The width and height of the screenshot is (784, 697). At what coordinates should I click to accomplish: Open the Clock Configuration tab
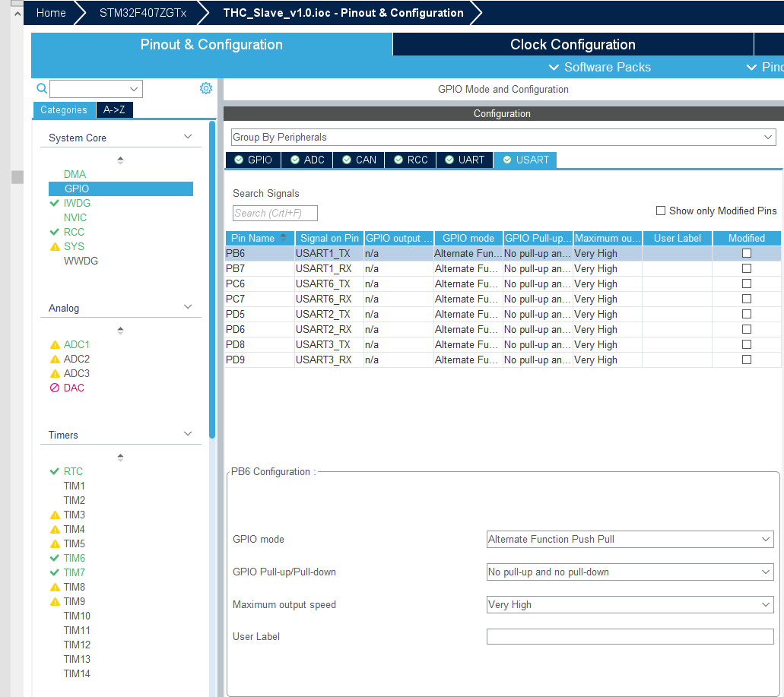[573, 45]
